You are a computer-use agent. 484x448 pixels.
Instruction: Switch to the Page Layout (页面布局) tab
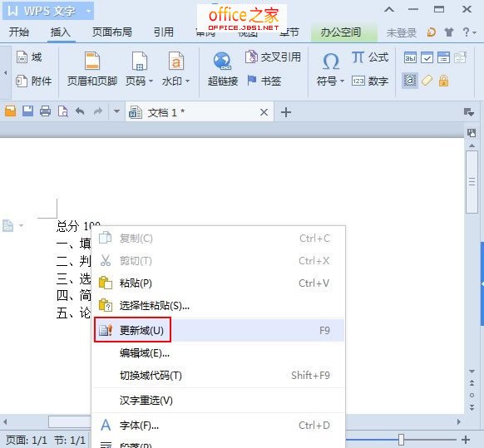pos(112,32)
